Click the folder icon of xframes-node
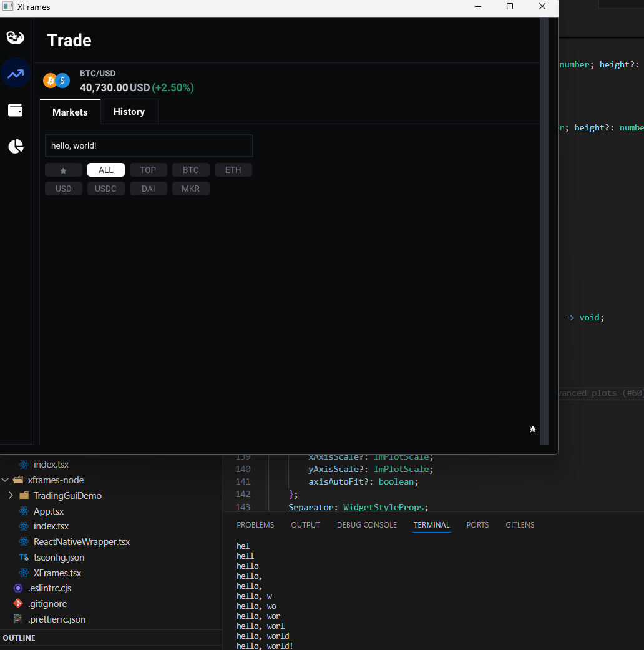Image resolution: width=644 pixels, height=650 pixels. tap(18, 480)
